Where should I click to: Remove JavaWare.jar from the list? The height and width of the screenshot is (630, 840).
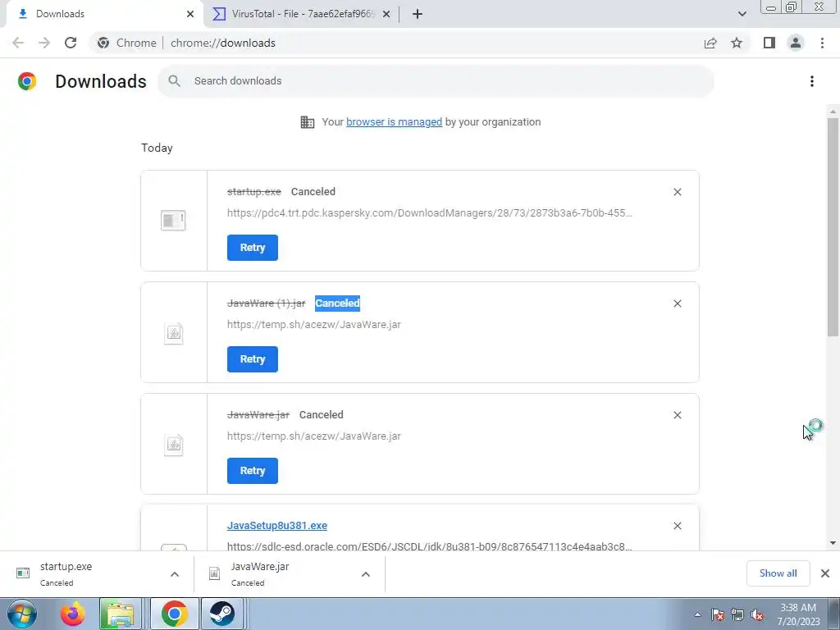click(677, 414)
